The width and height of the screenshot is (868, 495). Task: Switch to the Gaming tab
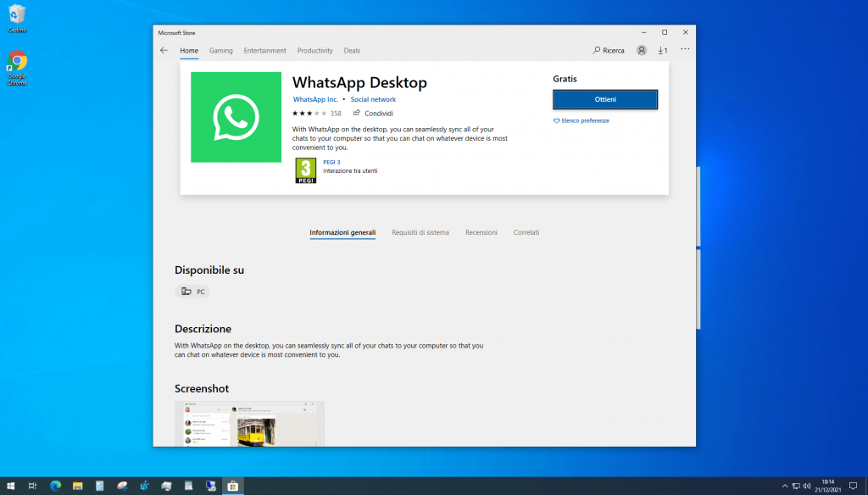point(220,51)
